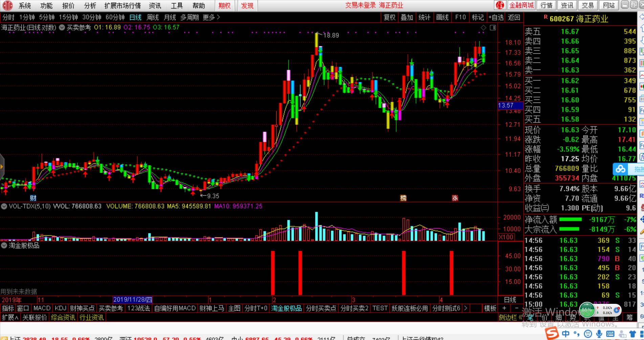Click the 大宗流入 green progress bar
This screenshot has height=340, width=644.
pos(569,229)
